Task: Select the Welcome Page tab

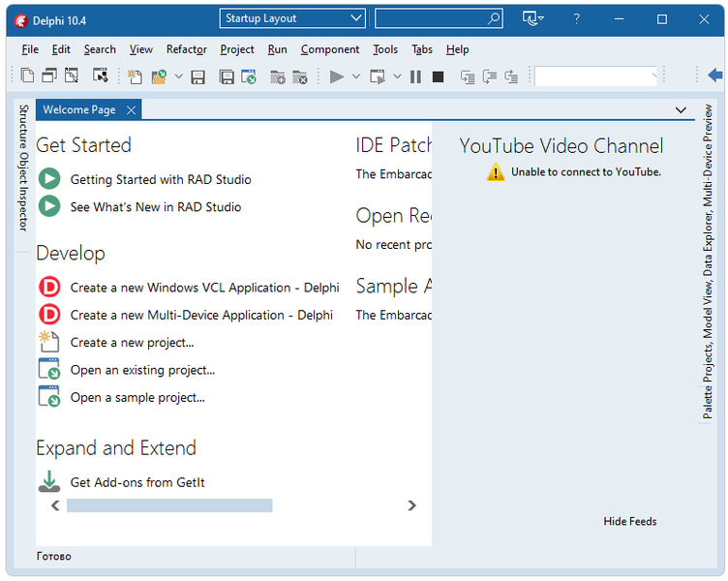Action: point(79,109)
